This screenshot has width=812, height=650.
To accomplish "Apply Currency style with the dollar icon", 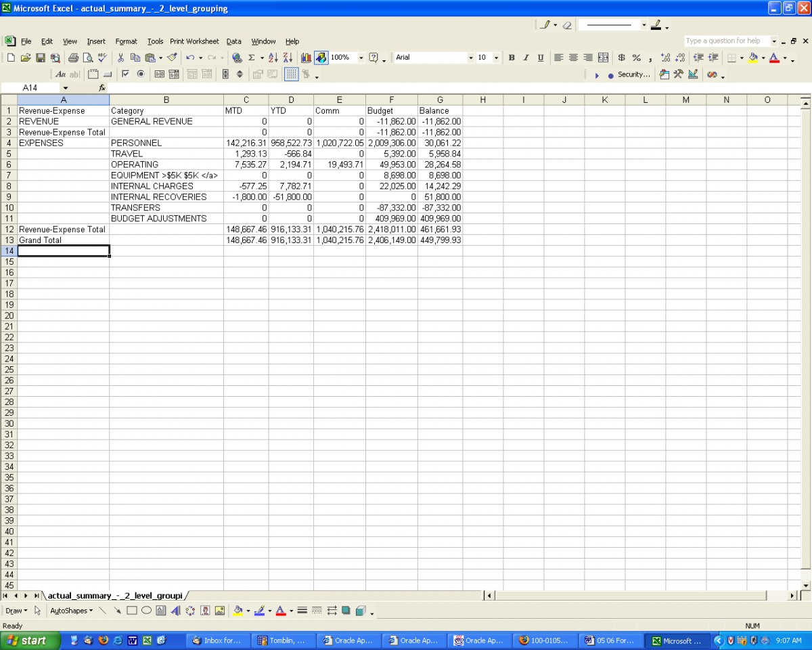I will coord(621,58).
